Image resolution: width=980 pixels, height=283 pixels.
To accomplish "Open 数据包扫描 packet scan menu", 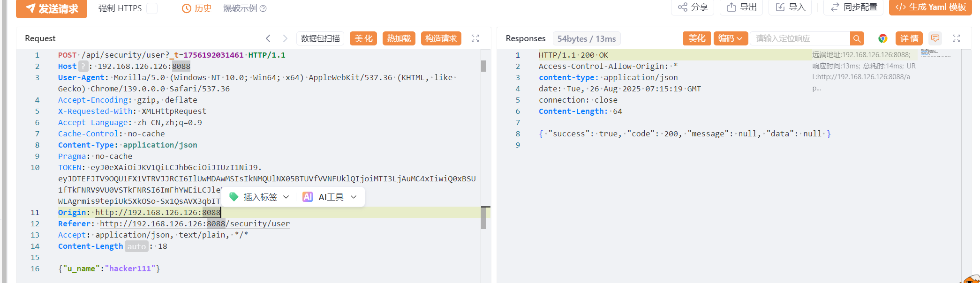I will pyautogui.click(x=320, y=38).
